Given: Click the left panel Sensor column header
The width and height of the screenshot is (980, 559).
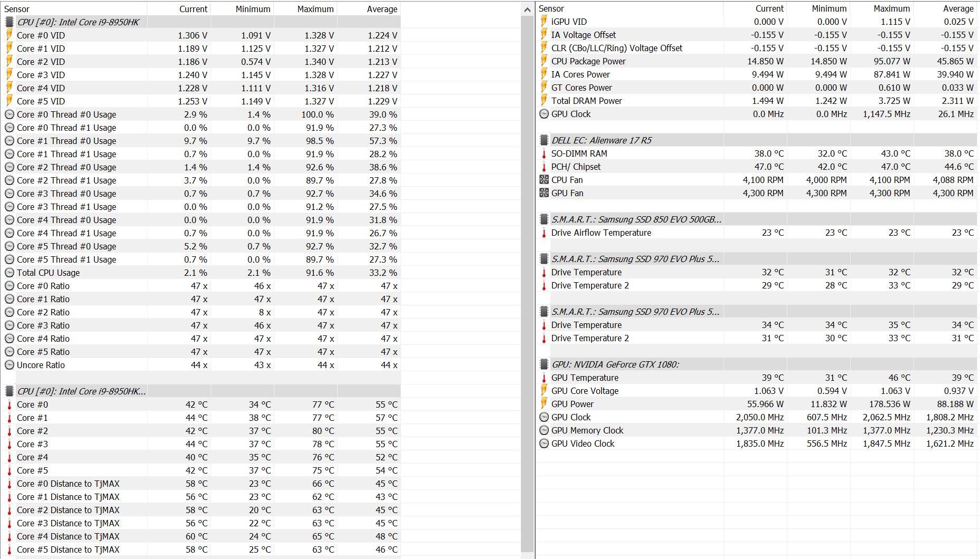Looking at the screenshot, I should click(x=74, y=9).
